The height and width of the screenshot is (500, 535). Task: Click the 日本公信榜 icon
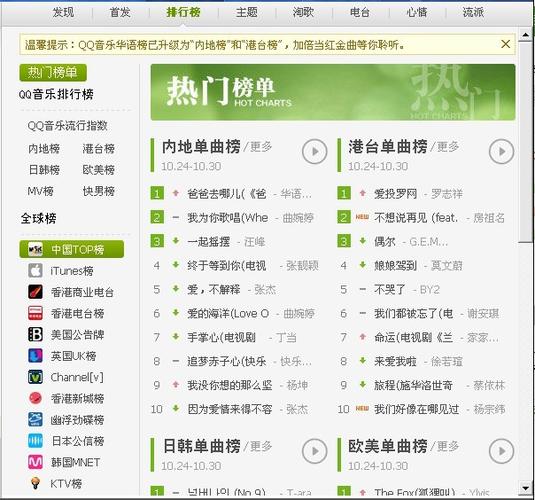coord(35,441)
